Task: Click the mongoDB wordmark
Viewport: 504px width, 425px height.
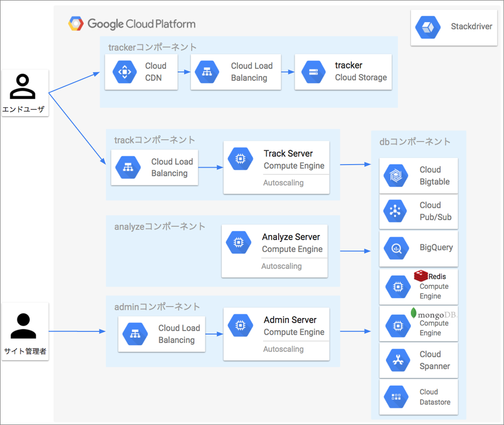Action: (437, 315)
